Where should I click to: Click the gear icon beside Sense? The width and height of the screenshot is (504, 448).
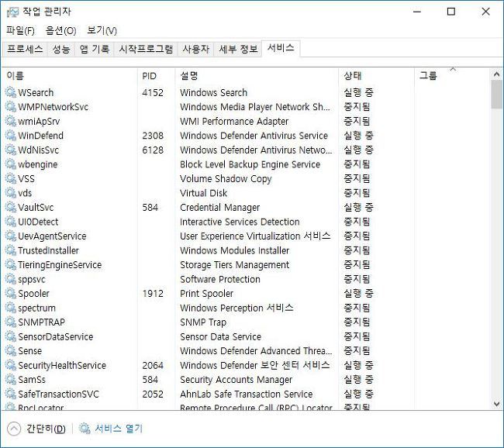coord(11,351)
